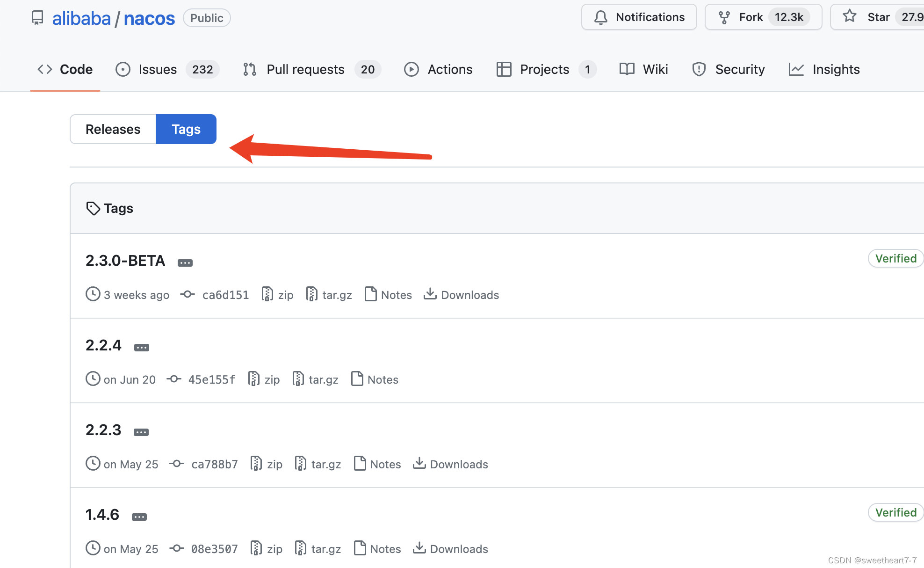Open Notes for 2.2.3
The width and height of the screenshot is (924, 568).
pyautogui.click(x=378, y=464)
